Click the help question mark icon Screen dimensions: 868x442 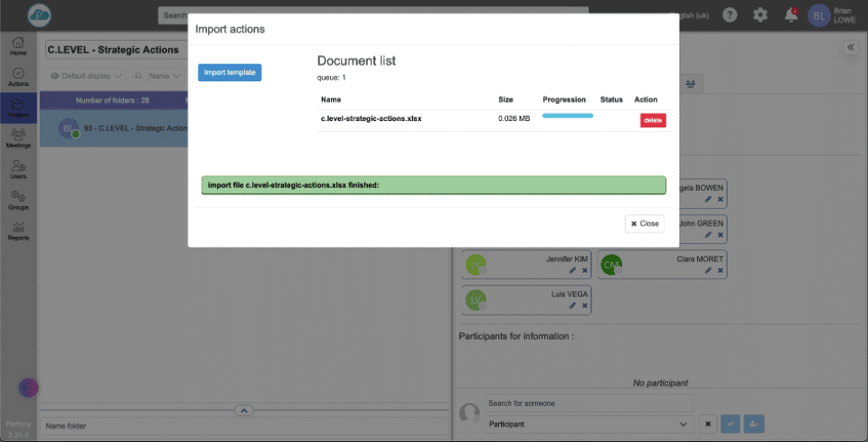[x=730, y=15]
